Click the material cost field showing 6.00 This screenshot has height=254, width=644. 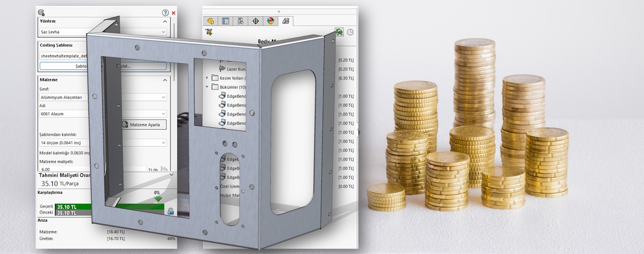point(92,169)
